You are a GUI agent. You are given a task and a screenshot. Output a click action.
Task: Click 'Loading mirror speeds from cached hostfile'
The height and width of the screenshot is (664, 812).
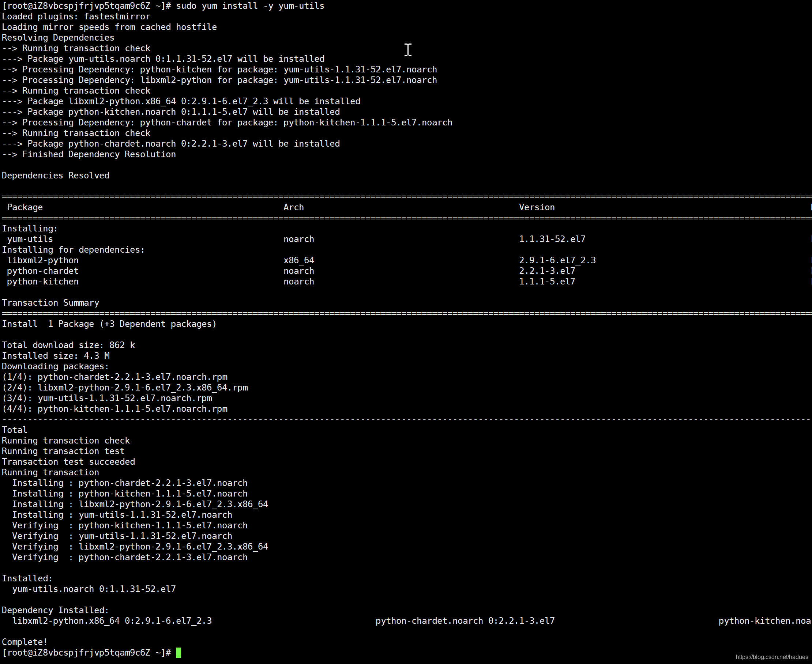109,27
